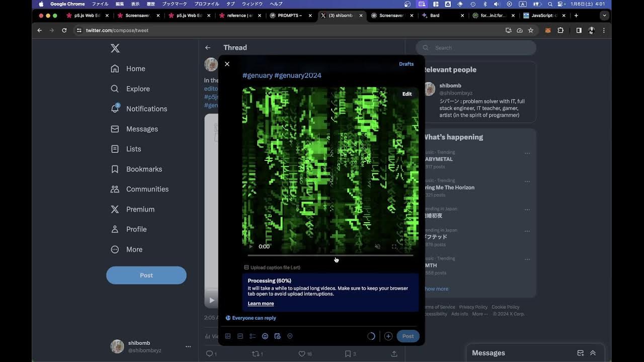
Task: Close the tweet compose dialog
Action: (x=227, y=64)
